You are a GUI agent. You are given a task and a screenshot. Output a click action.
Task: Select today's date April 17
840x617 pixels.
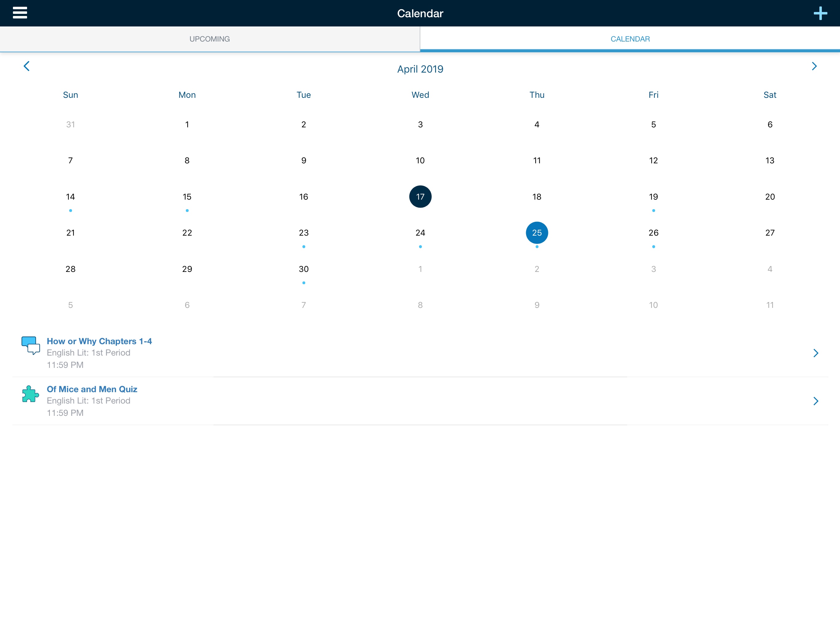click(420, 197)
